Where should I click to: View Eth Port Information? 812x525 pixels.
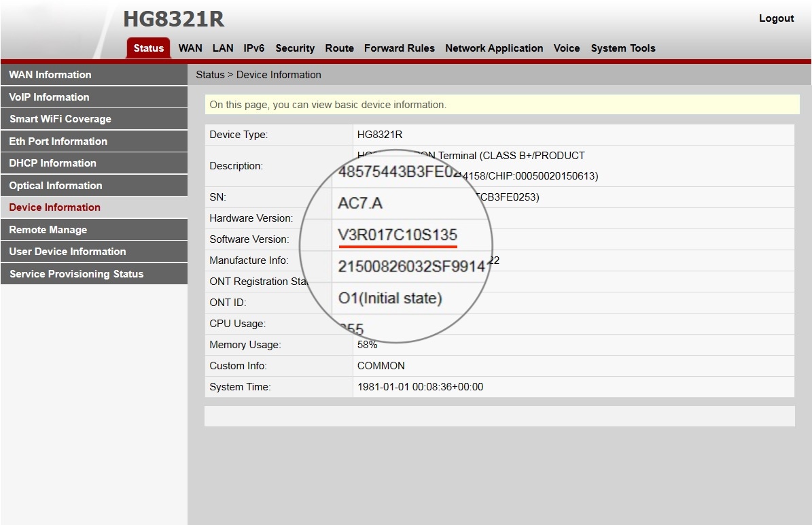tap(94, 141)
